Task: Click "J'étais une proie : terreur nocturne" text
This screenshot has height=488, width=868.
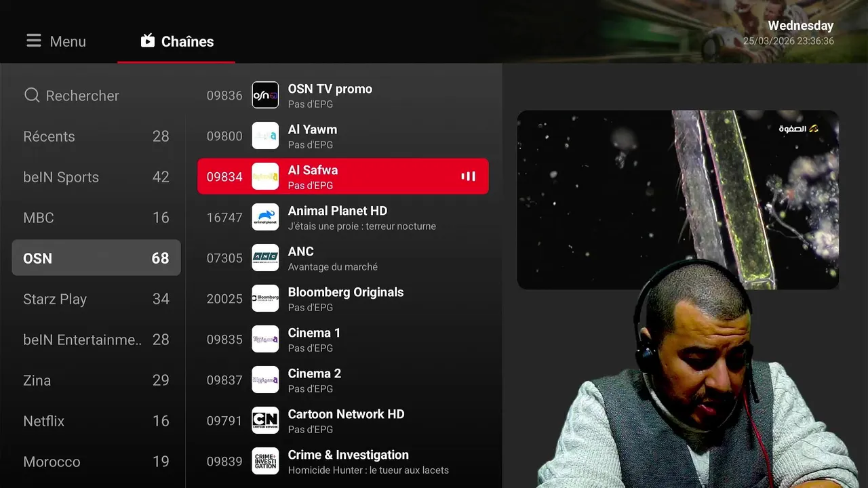Action: click(362, 226)
